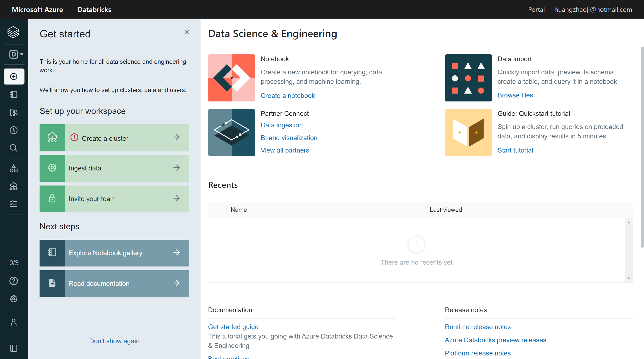This screenshot has height=359, width=644.
Task: Click the Create a notebook link
Action: (x=287, y=96)
